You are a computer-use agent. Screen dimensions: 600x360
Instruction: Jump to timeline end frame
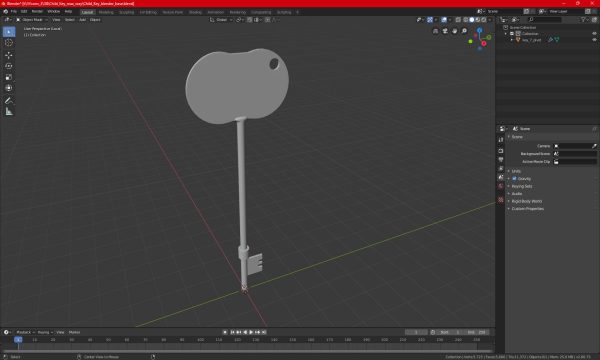pyautogui.click(x=264, y=332)
